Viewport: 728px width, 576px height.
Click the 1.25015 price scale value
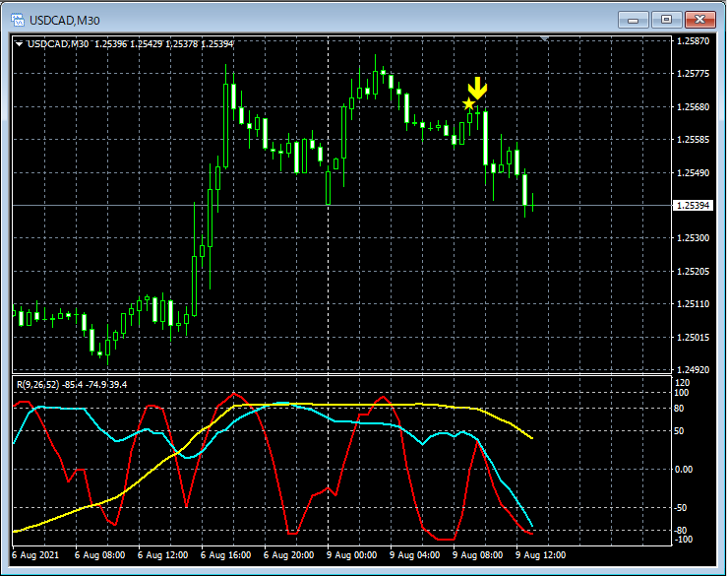[694, 338]
